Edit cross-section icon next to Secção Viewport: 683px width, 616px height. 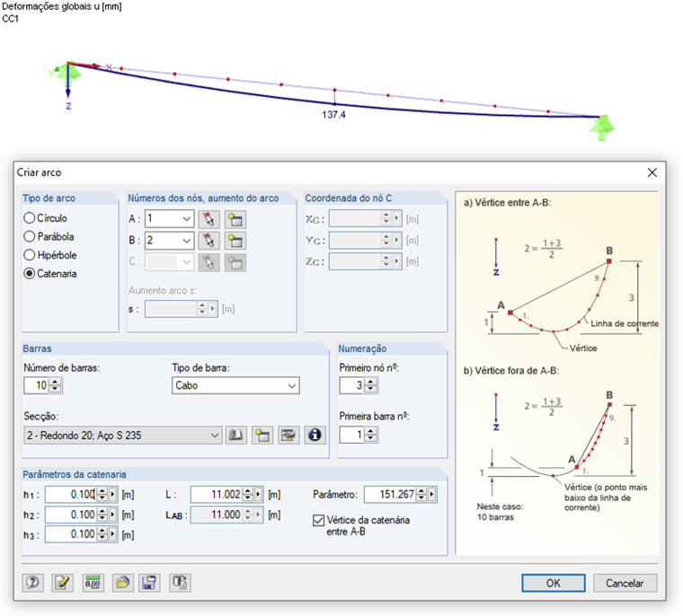point(288,435)
